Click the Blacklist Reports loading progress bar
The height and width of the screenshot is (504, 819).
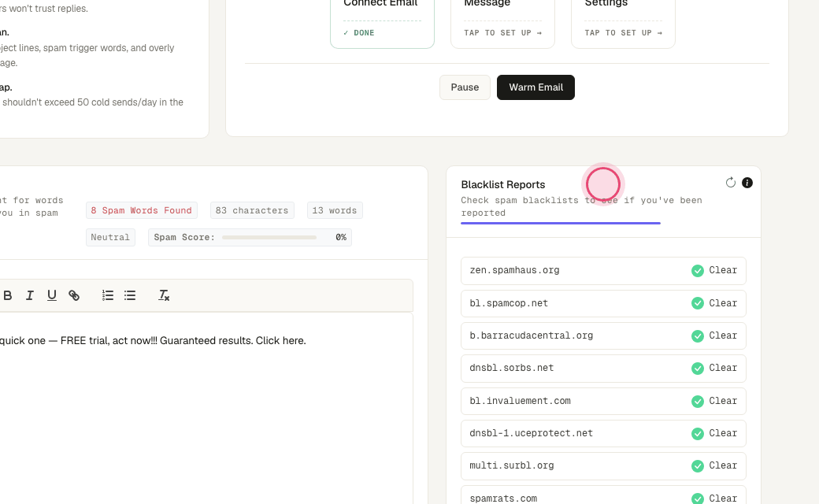click(x=561, y=223)
